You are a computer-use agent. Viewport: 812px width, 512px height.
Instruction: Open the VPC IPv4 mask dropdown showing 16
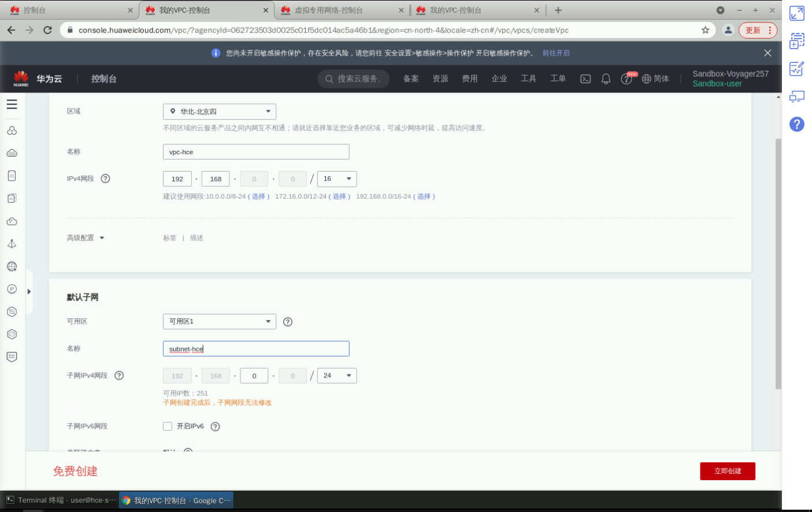338,179
